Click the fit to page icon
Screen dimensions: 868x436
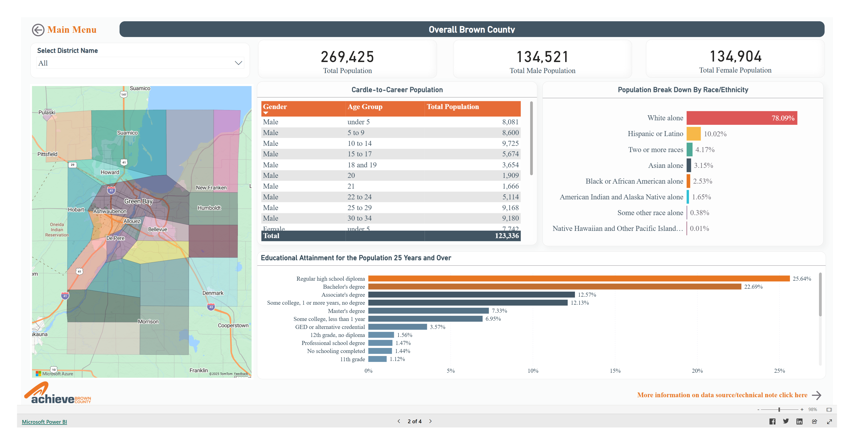829,410
